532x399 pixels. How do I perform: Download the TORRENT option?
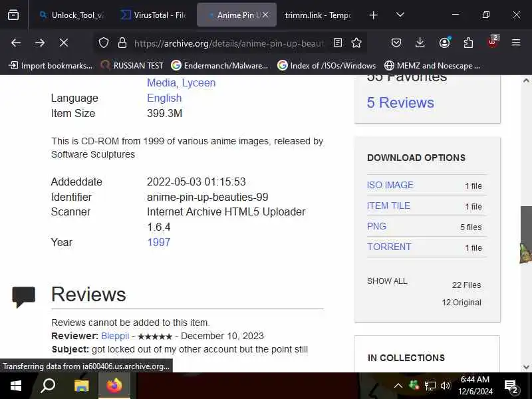pyautogui.click(x=389, y=247)
